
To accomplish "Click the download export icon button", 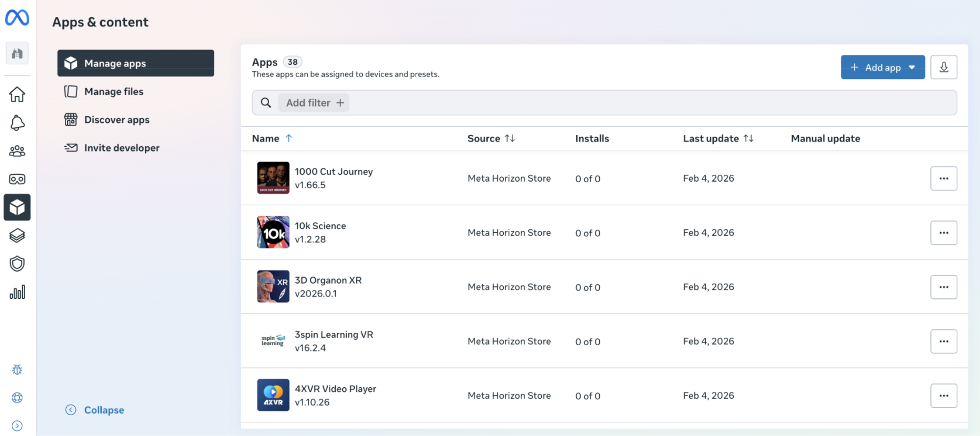I will click(x=944, y=67).
